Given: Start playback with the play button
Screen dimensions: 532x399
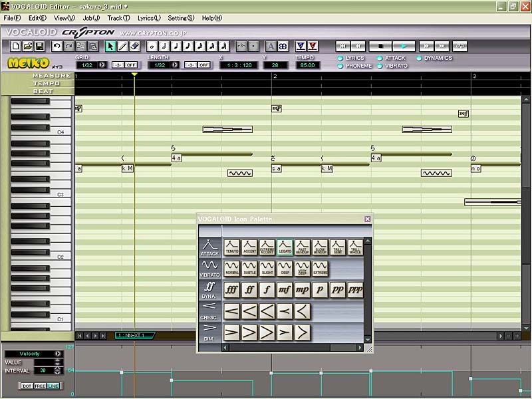Looking at the screenshot, I should [404, 46].
